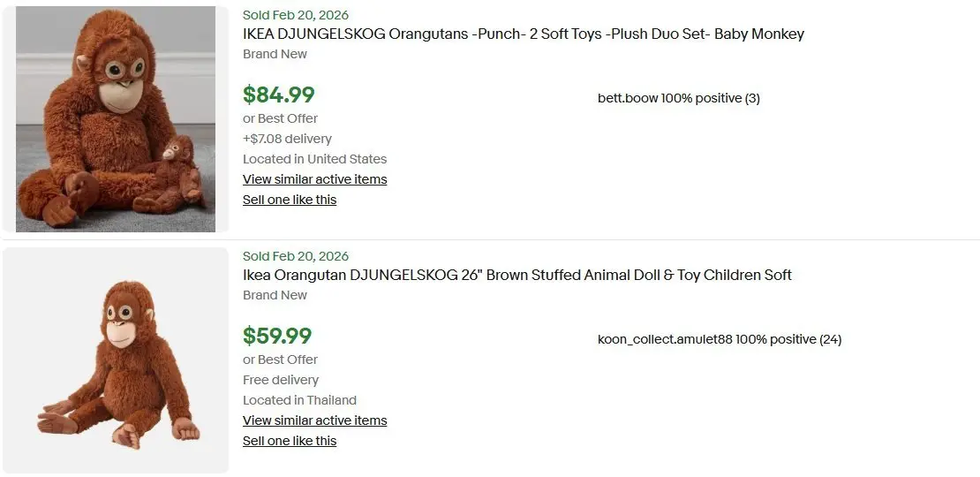This screenshot has width=980, height=477.
Task: Open the Ikea Orangutan 26" Brown Stuffed Animal title
Action: tap(517, 276)
